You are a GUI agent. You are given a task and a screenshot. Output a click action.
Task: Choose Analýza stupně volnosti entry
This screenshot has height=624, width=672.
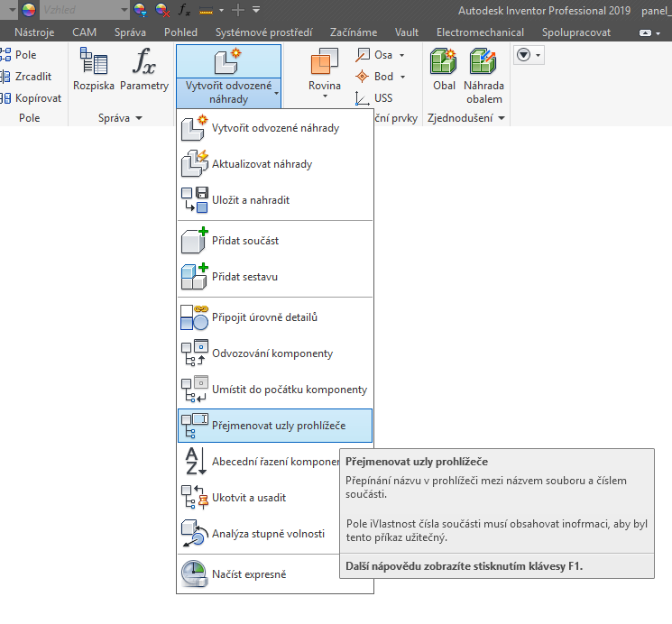click(259, 534)
